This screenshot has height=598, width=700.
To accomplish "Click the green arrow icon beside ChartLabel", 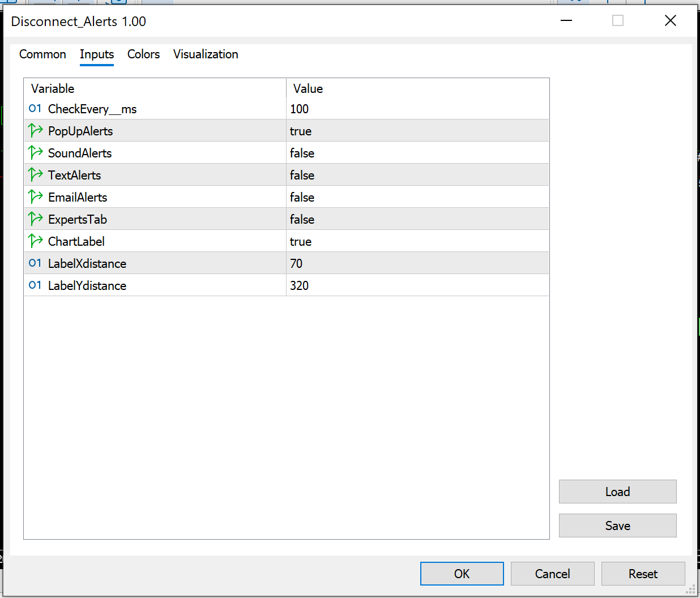I will [35, 241].
